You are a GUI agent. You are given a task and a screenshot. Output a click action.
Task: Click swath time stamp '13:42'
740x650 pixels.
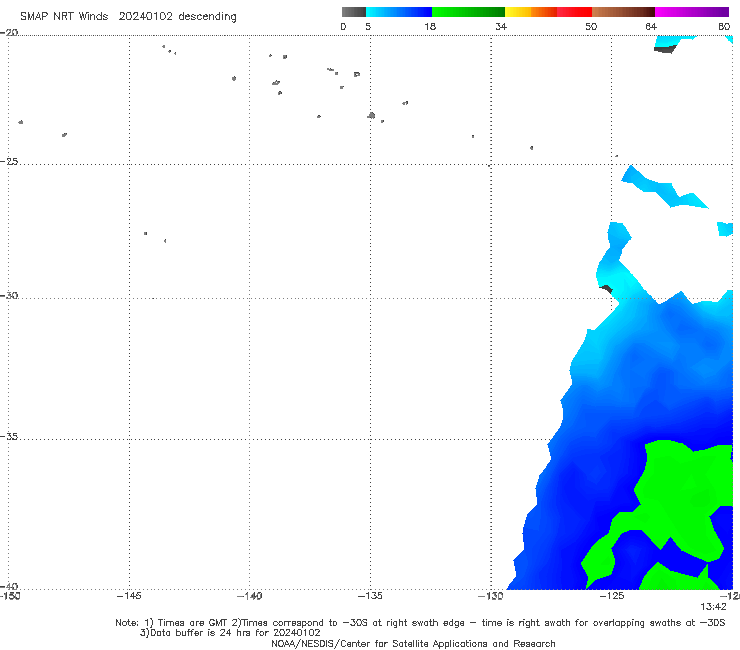pyautogui.click(x=713, y=607)
